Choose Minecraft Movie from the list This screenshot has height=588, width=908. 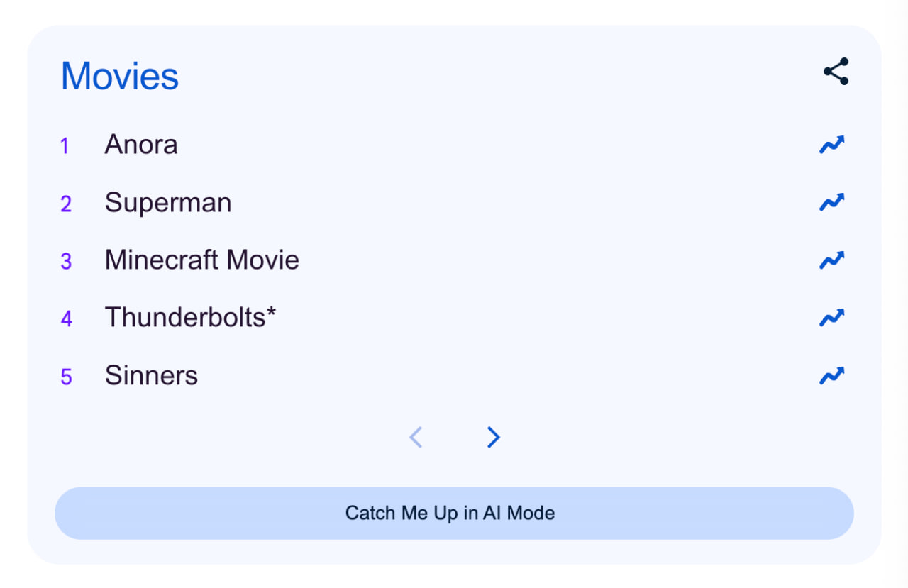202,260
